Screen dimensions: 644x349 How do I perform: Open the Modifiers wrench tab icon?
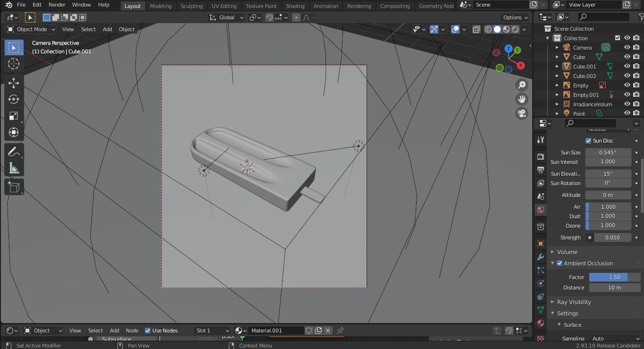click(541, 257)
